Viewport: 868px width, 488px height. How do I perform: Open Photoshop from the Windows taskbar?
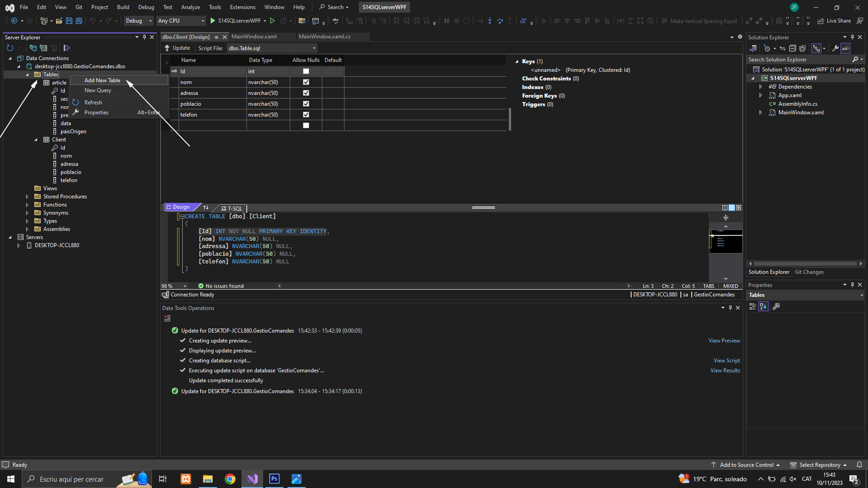[x=274, y=479]
